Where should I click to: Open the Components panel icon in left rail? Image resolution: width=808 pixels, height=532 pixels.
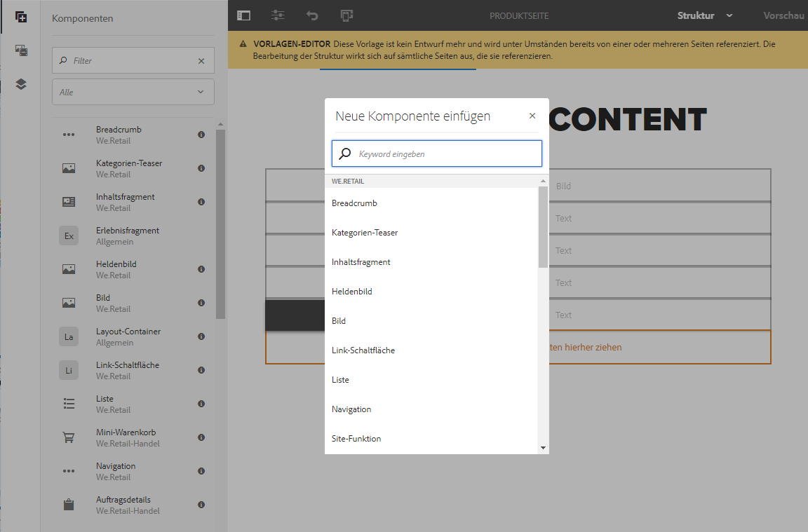(21, 17)
